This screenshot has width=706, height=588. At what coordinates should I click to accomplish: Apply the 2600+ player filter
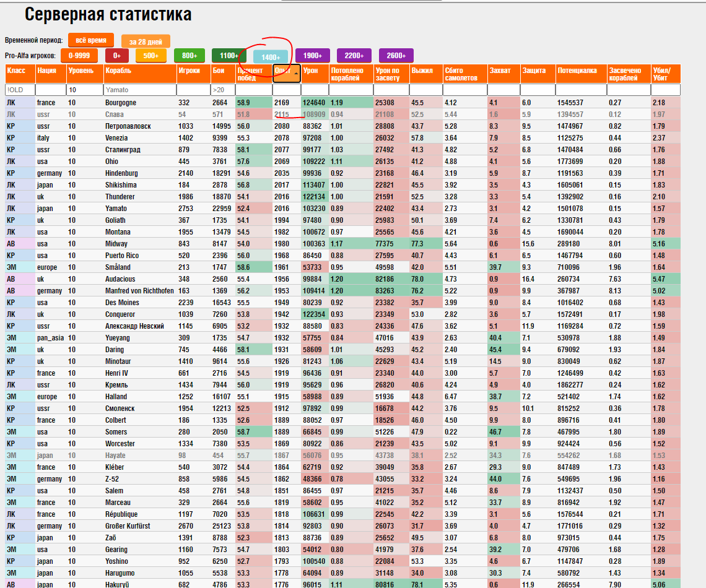[x=396, y=55]
